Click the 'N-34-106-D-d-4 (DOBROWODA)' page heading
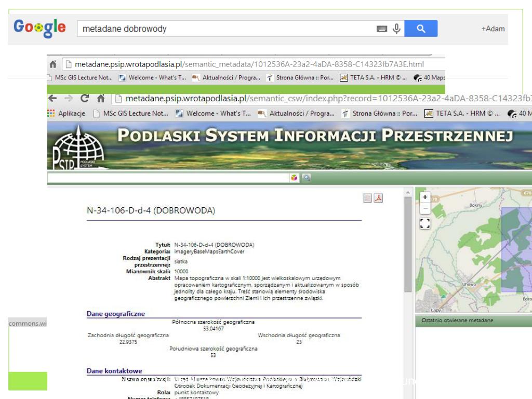532x399 pixels. pos(151,210)
